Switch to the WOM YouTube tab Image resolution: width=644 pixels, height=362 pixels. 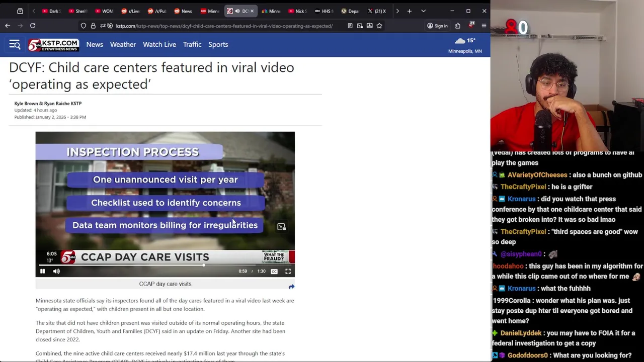click(105, 11)
